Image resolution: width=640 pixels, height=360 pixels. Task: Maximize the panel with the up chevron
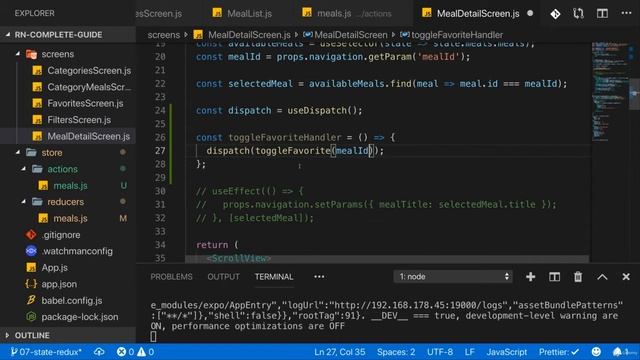[x=602, y=277]
